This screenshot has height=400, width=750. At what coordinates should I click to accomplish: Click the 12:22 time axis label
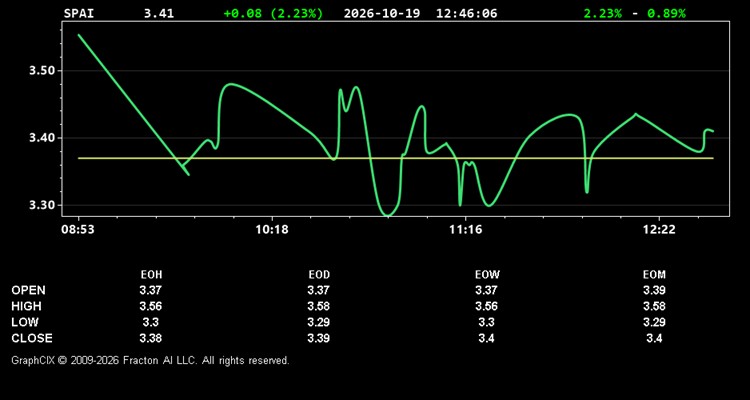pyautogui.click(x=659, y=230)
